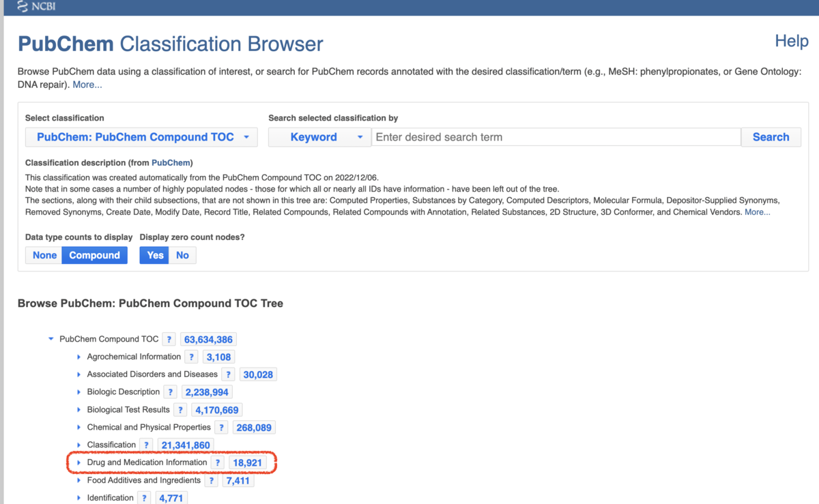Click the count 2,238,994 for Biologic Description

pos(207,393)
